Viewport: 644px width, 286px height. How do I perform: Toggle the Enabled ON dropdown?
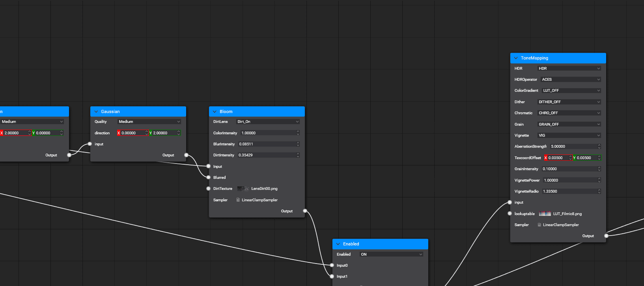point(392,254)
